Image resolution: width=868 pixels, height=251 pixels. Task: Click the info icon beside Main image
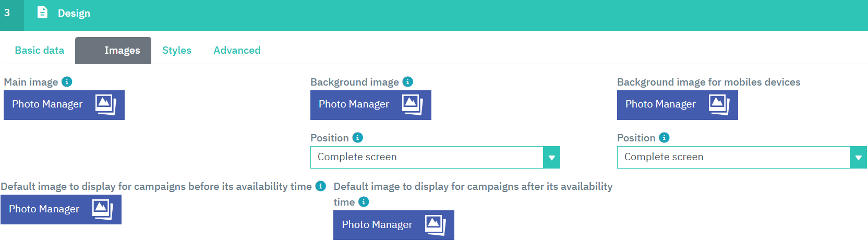(x=67, y=82)
